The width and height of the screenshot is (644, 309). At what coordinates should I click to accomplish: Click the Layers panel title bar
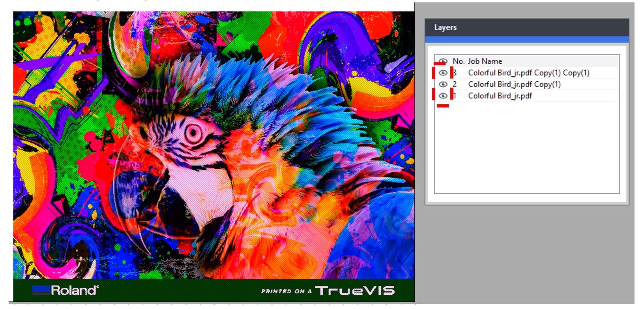(527, 27)
